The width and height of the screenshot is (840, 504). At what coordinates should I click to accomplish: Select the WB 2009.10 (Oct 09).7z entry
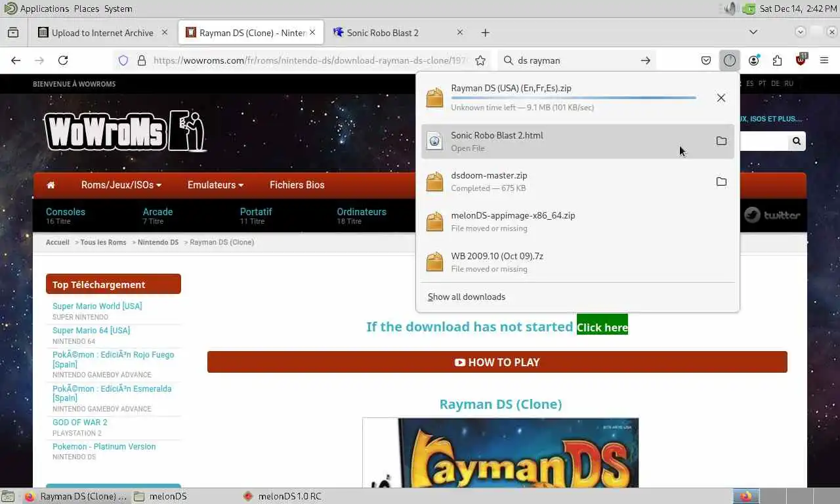pos(577,262)
